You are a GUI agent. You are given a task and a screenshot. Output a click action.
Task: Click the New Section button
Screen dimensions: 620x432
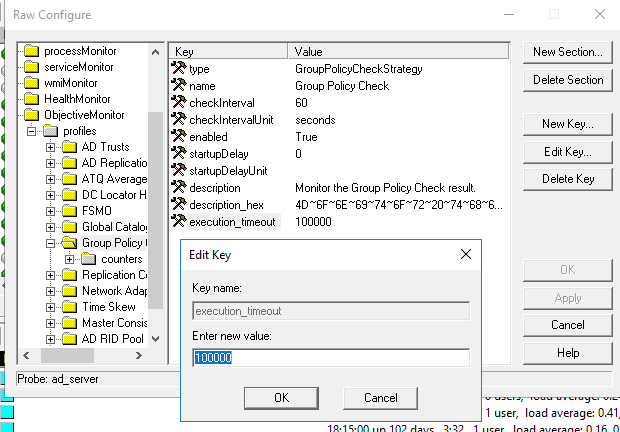[x=567, y=52]
